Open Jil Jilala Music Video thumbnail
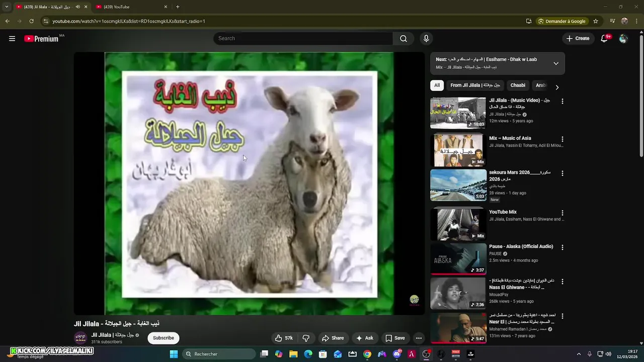The image size is (644, 362). pyautogui.click(x=458, y=113)
